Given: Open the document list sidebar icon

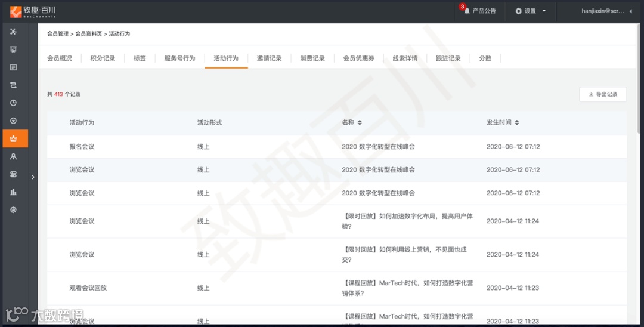Looking at the screenshot, I should (13, 67).
